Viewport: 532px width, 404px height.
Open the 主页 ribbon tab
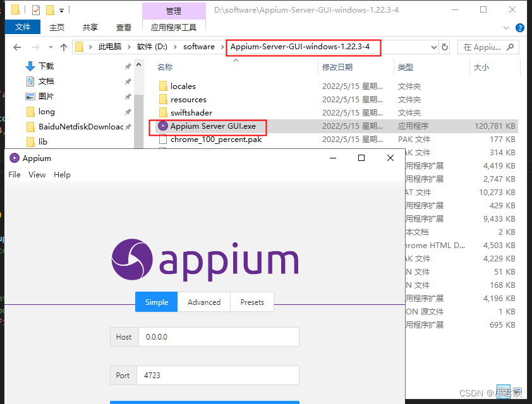coord(57,27)
